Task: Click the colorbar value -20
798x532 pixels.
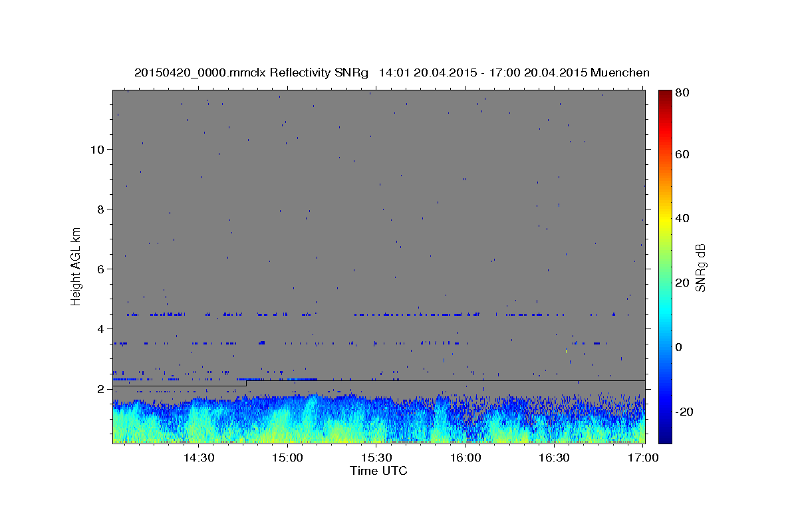Action: 684,412
